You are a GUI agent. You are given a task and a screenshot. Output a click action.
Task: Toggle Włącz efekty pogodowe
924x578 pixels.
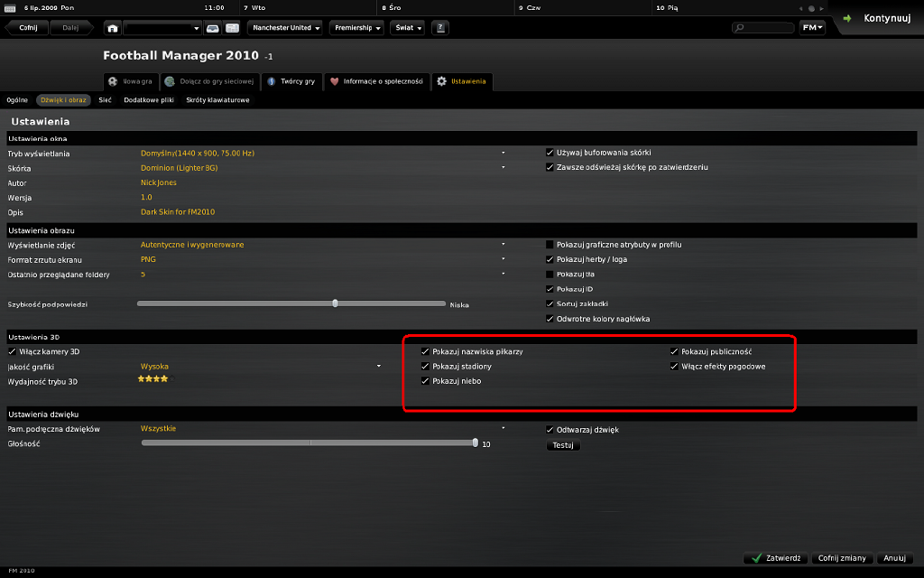click(675, 367)
